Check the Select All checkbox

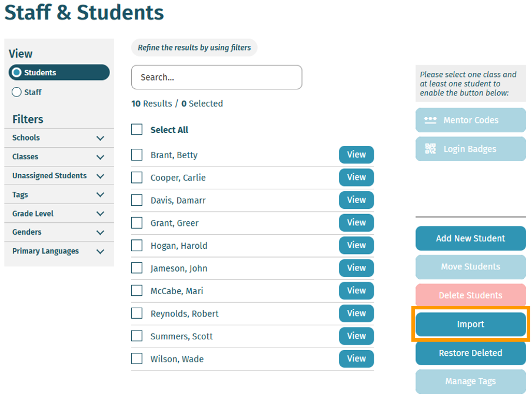click(137, 129)
